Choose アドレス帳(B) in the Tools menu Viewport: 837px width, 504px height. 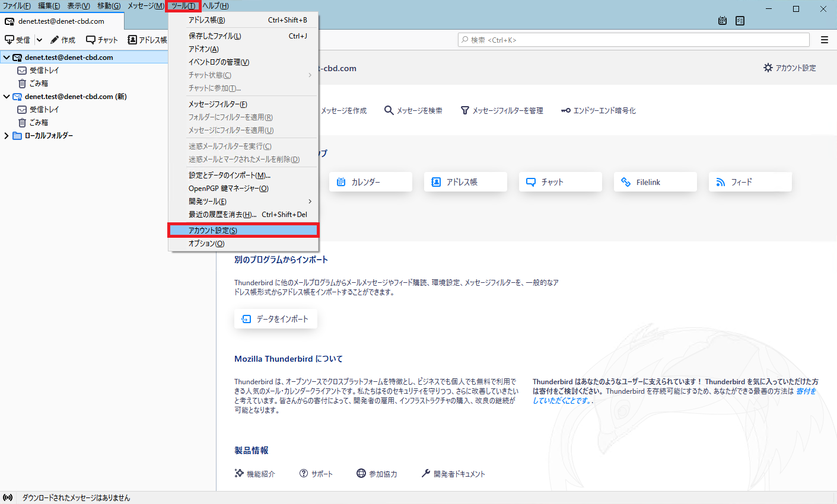(x=243, y=20)
